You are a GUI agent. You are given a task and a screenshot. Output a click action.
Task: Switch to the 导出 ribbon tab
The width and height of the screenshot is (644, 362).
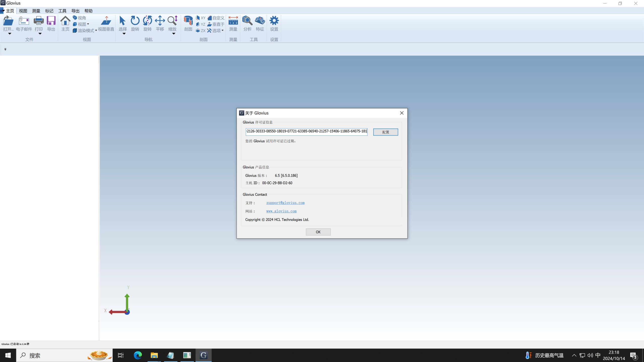pyautogui.click(x=75, y=11)
